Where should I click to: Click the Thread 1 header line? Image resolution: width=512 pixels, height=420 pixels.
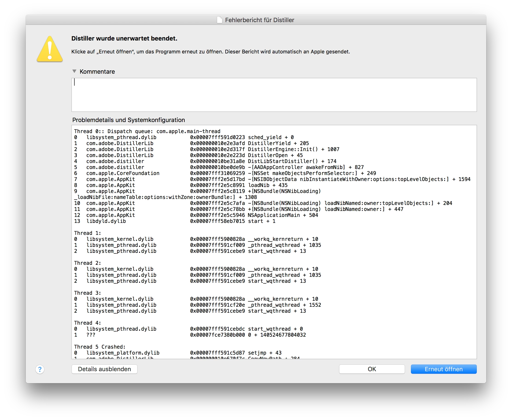pyautogui.click(x=87, y=233)
